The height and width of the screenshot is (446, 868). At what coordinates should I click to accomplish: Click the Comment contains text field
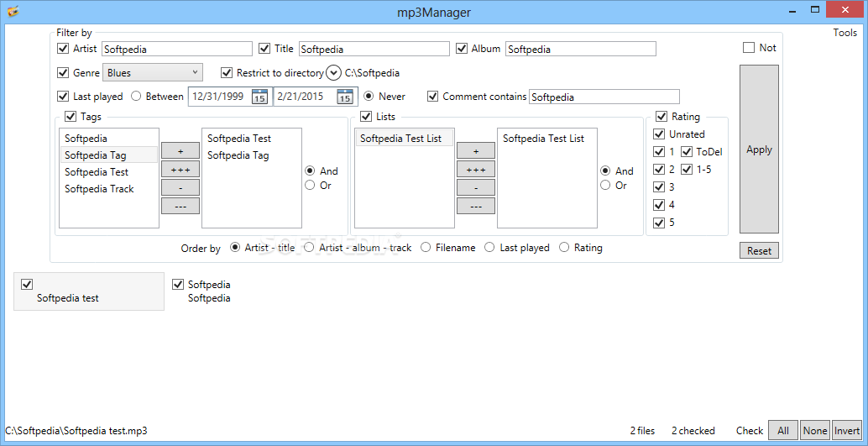click(x=604, y=97)
